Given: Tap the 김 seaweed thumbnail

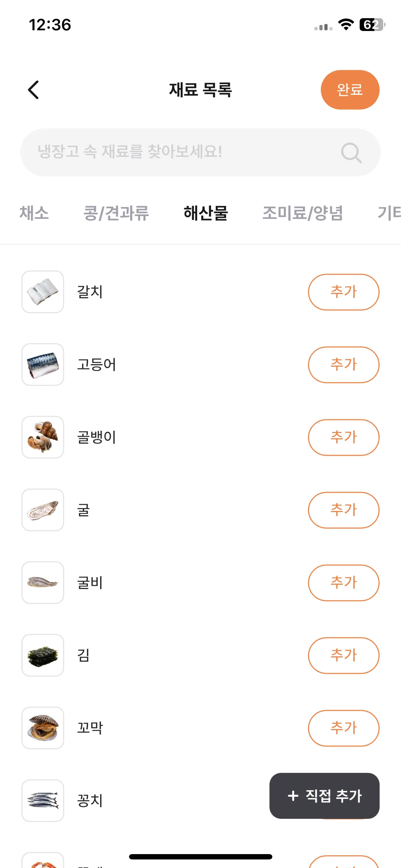Looking at the screenshot, I should (x=43, y=655).
